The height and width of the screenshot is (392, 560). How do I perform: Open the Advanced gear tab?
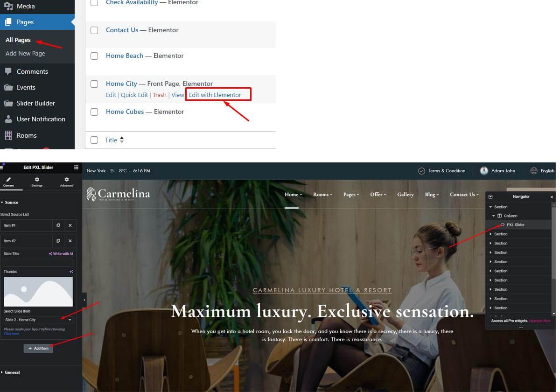[x=67, y=180]
